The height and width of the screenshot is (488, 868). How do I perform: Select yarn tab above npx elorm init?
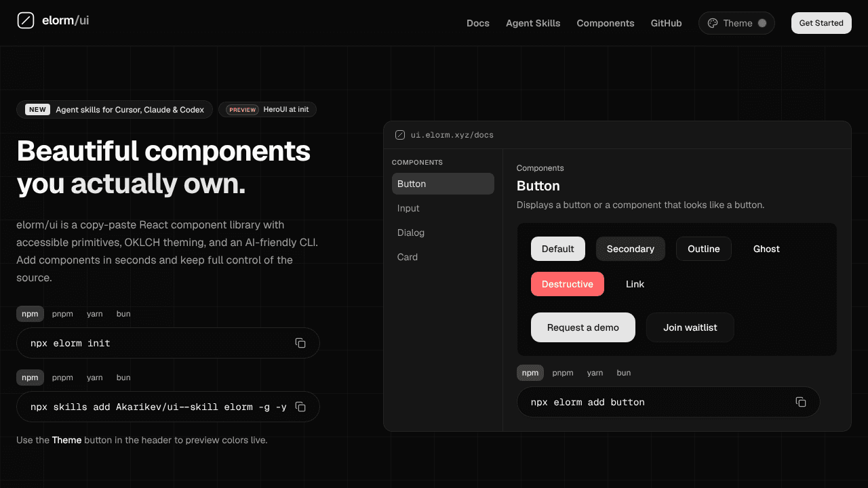pyautogui.click(x=95, y=314)
